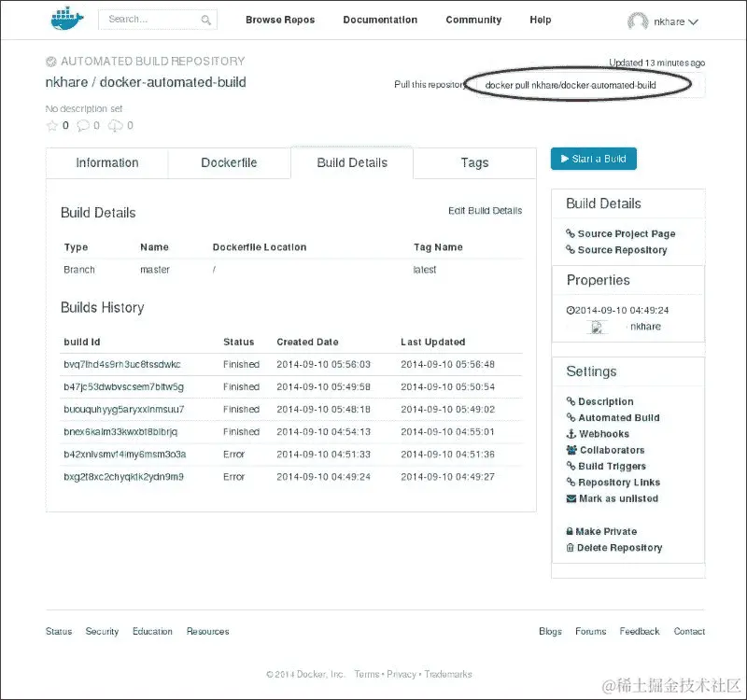This screenshot has width=747, height=700.
Task: Click the Source Project Page link icon
Action: click(x=571, y=233)
